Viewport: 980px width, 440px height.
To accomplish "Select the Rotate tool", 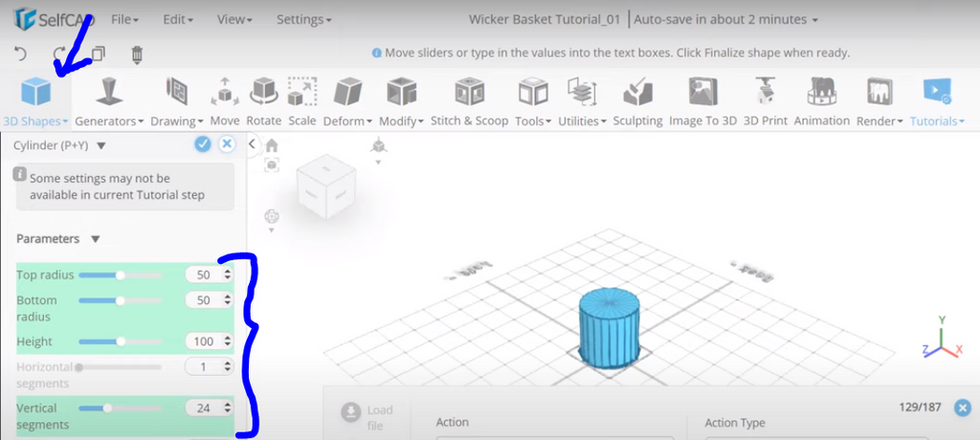I will coord(263,102).
